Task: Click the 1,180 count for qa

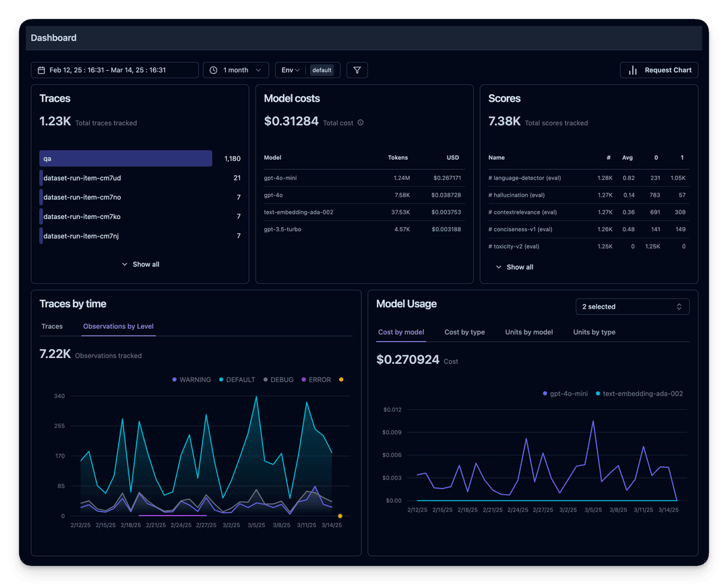Action: [x=232, y=159]
